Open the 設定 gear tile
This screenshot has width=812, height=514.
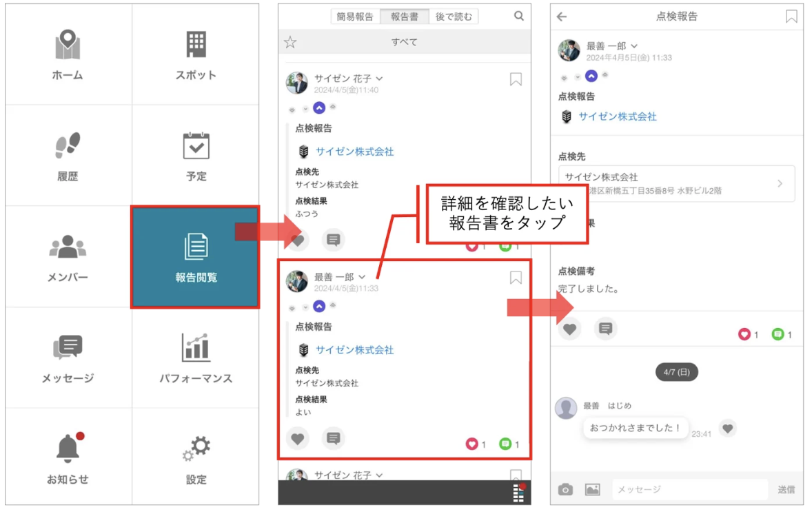196,457
